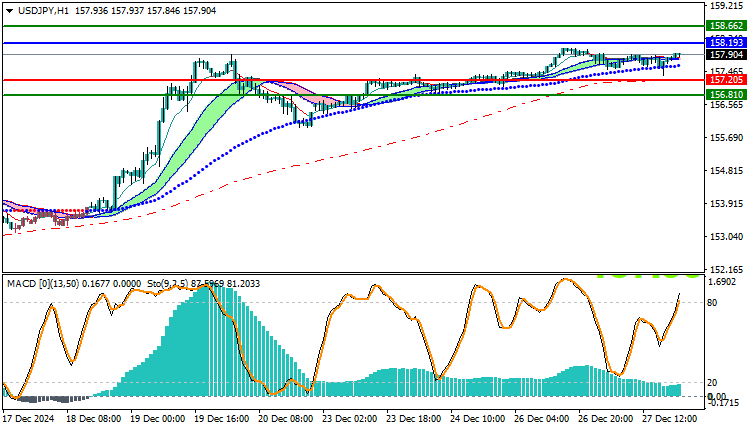The width and height of the screenshot is (750, 430).
Task: Click the 154.815 price scale value
Action: [x=727, y=171]
